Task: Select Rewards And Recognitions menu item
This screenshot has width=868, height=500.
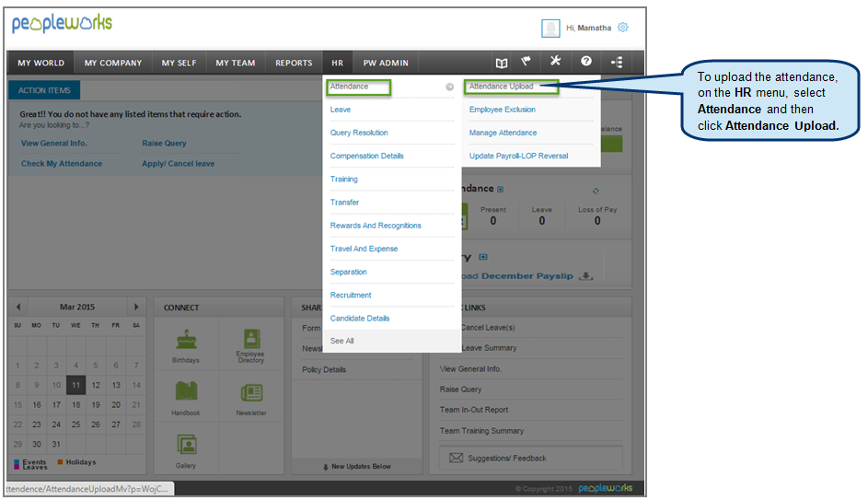Action: point(376,226)
